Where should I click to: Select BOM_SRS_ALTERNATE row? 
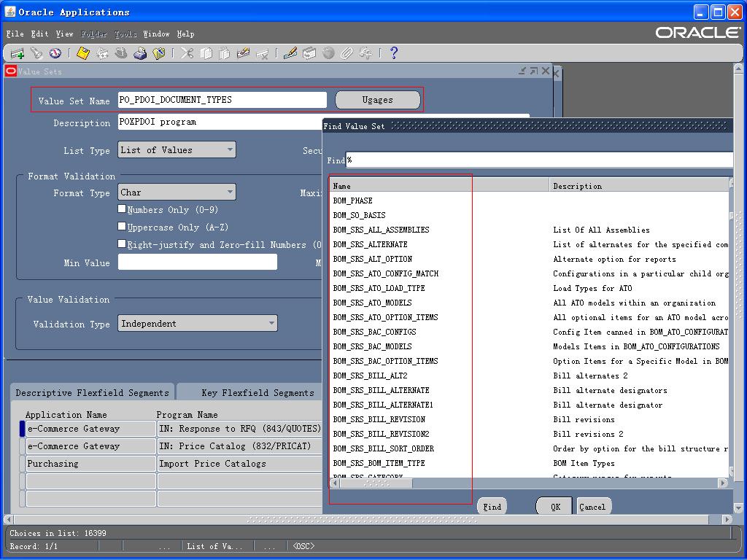(x=370, y=244)
